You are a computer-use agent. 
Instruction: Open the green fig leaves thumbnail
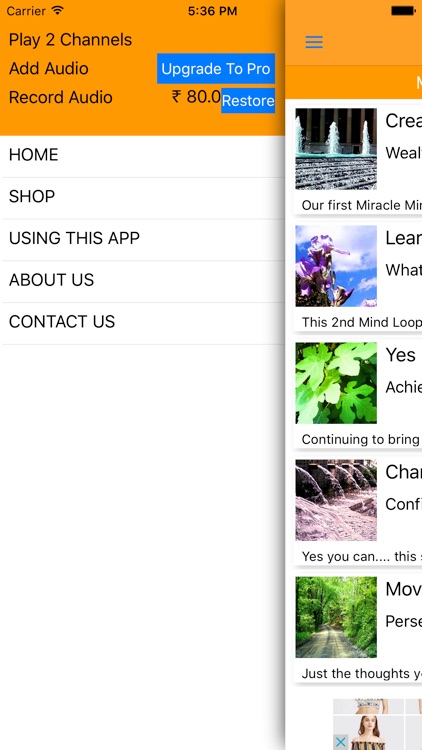(x=336, y=383)
